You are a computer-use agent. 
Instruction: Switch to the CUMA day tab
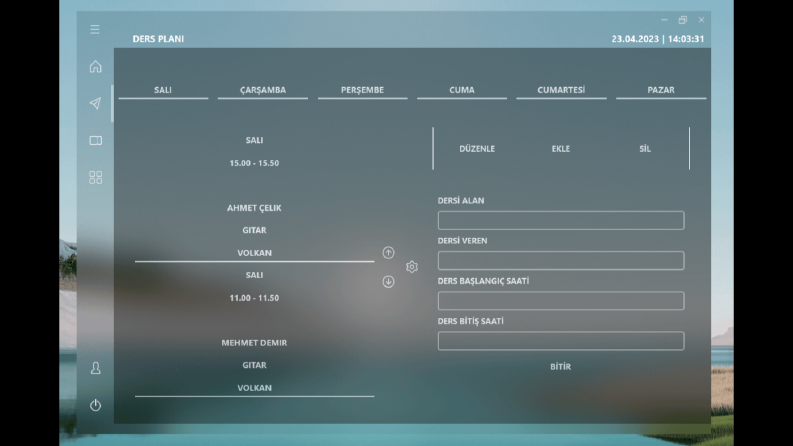[x=462, y=90]
